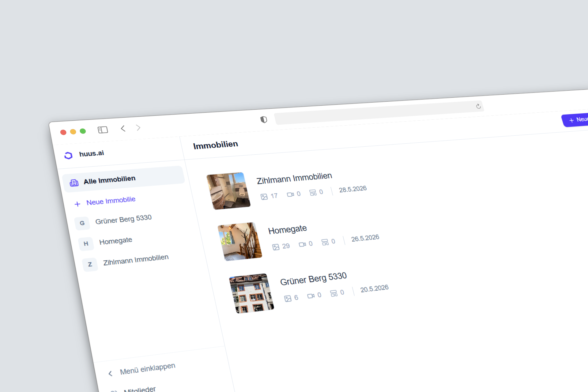Click video count icon for Homegate listing

(303, 244)
